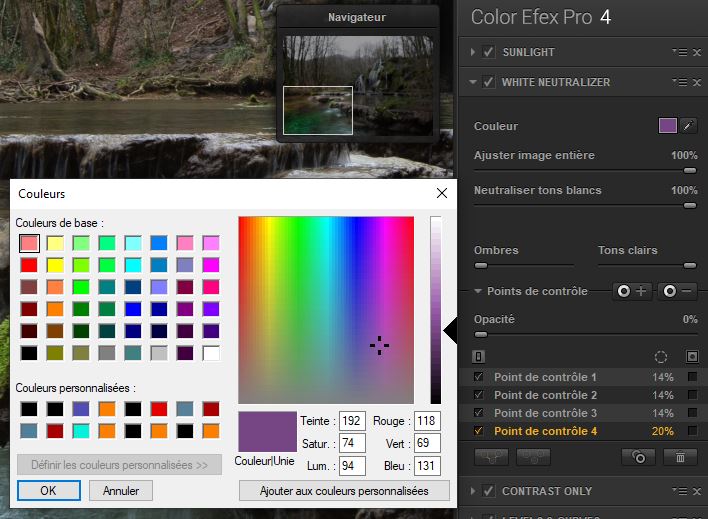The width and height of the screenshot is (708, 519).
Task: Expand the Sunlight filter panel
Action: [x=473, y=52]
